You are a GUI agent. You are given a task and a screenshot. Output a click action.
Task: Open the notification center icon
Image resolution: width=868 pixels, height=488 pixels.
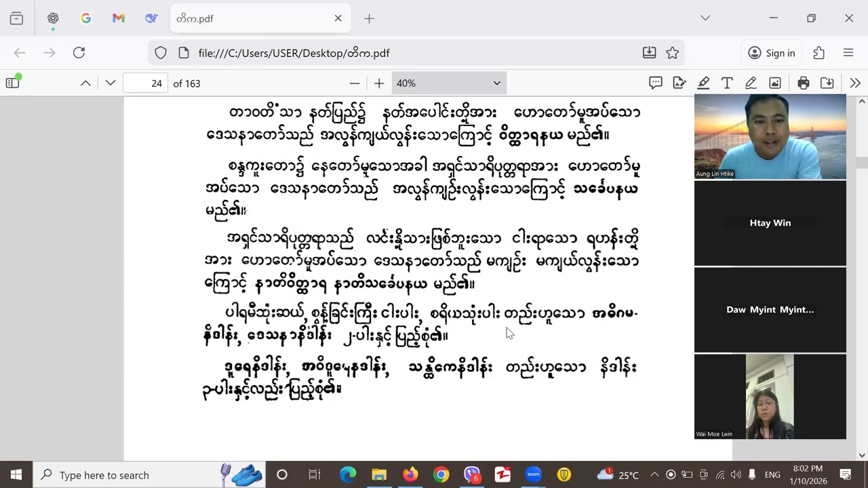[x=846, y=475]
